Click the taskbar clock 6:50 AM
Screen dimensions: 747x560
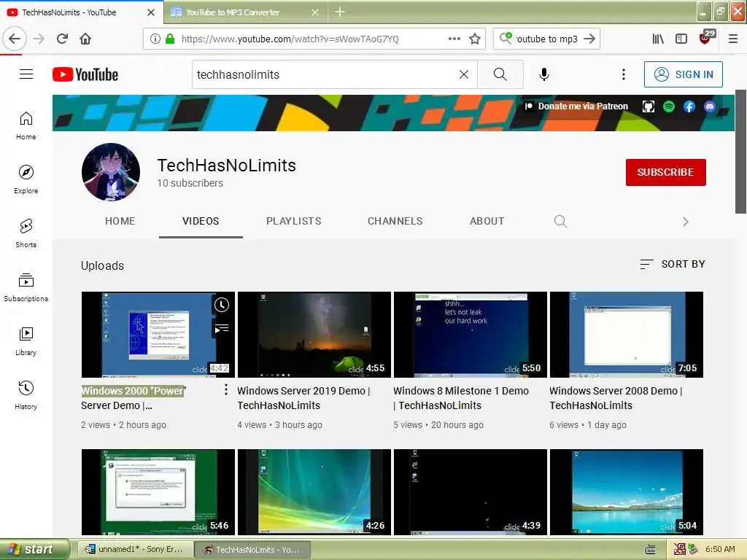point(720,550)
